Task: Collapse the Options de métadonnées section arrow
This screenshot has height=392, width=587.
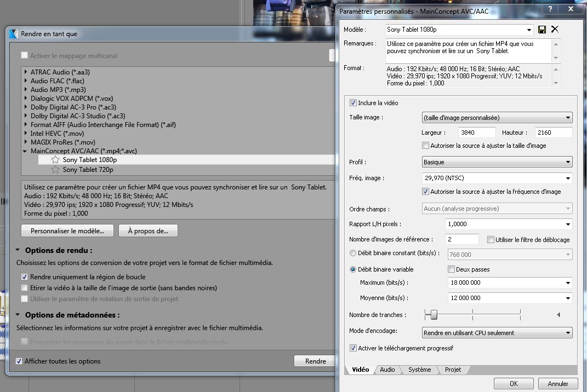Action: pyautogui.click(x=18, y=315)
